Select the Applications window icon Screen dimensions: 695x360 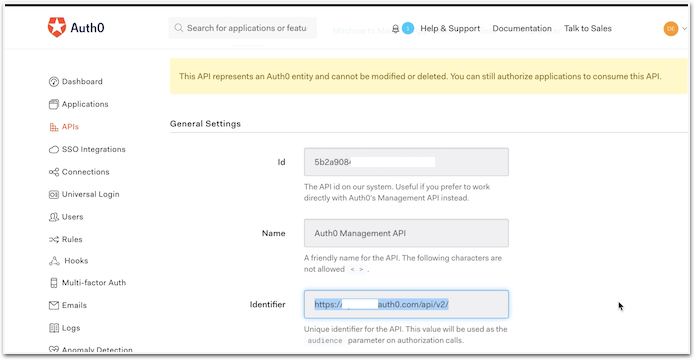54,104
